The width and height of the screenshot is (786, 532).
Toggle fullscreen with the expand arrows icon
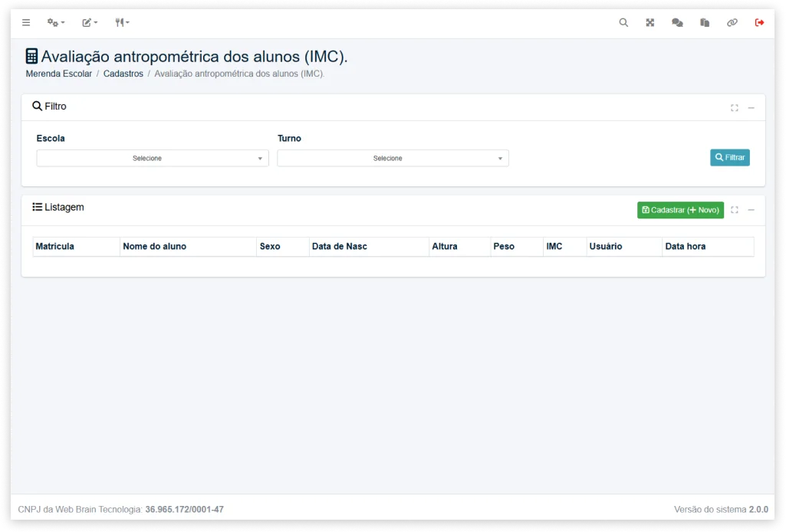coord(650,22)
